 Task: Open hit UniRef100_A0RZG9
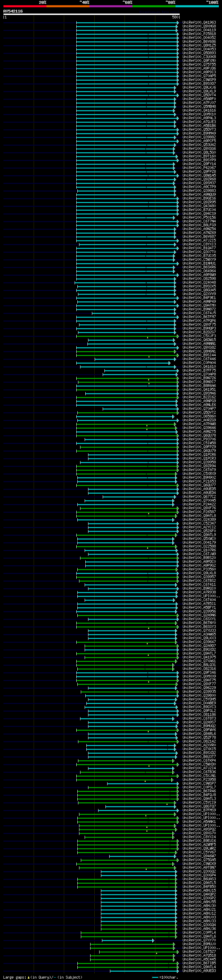pos(199,420)
